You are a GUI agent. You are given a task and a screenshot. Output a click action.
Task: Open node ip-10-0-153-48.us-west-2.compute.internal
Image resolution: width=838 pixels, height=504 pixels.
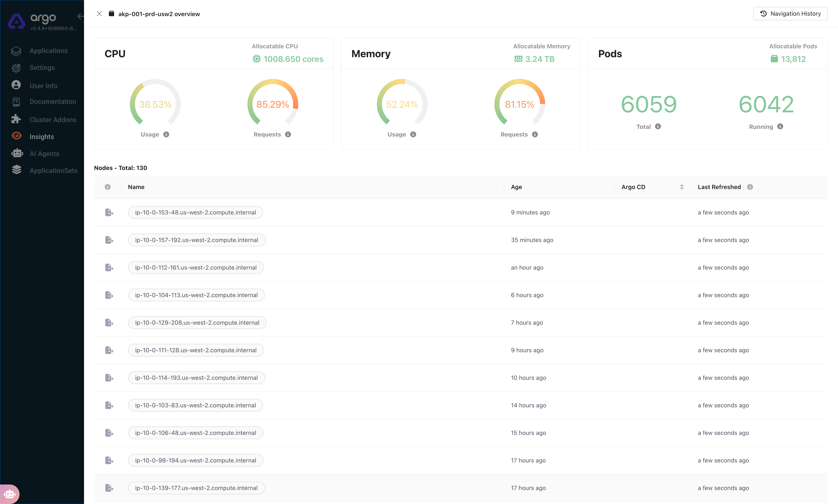tap(195, 212)
